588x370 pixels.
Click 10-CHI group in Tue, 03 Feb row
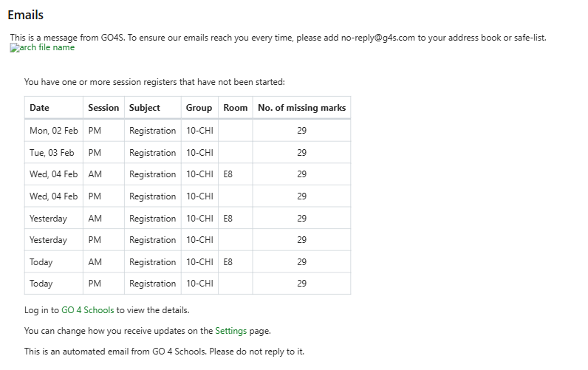click(199, 153)
